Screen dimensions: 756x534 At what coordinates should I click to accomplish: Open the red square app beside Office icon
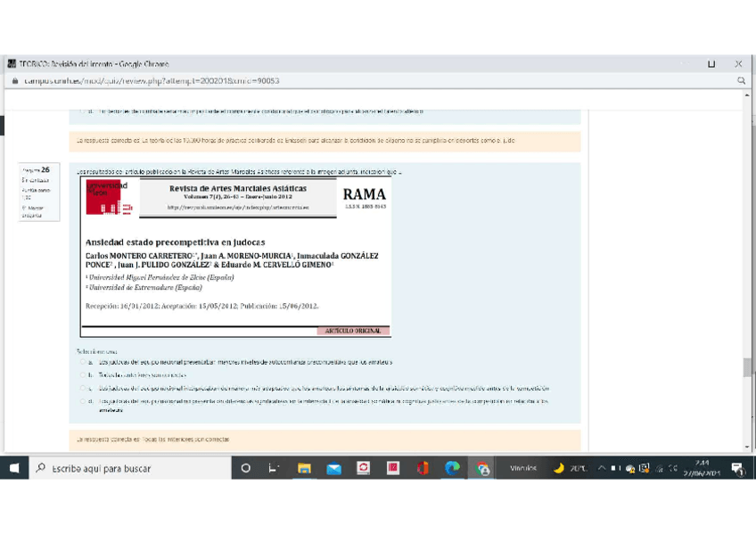tap(393, 468)
